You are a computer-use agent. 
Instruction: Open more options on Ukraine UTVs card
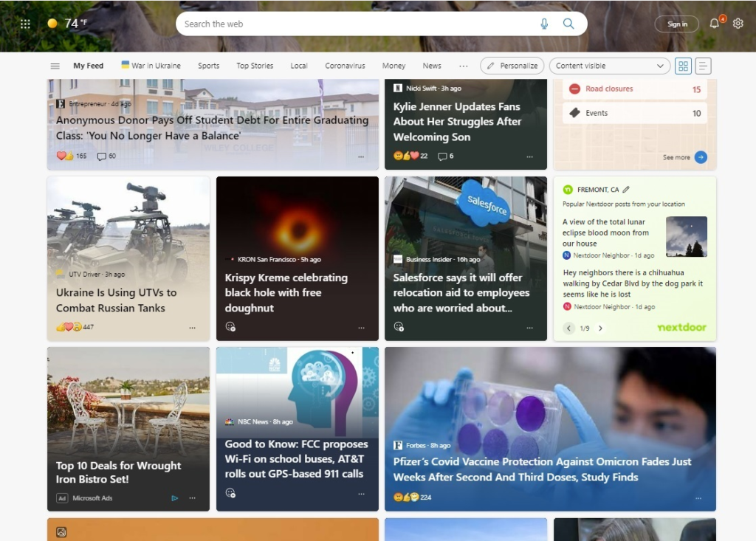(x=193, y=328)
